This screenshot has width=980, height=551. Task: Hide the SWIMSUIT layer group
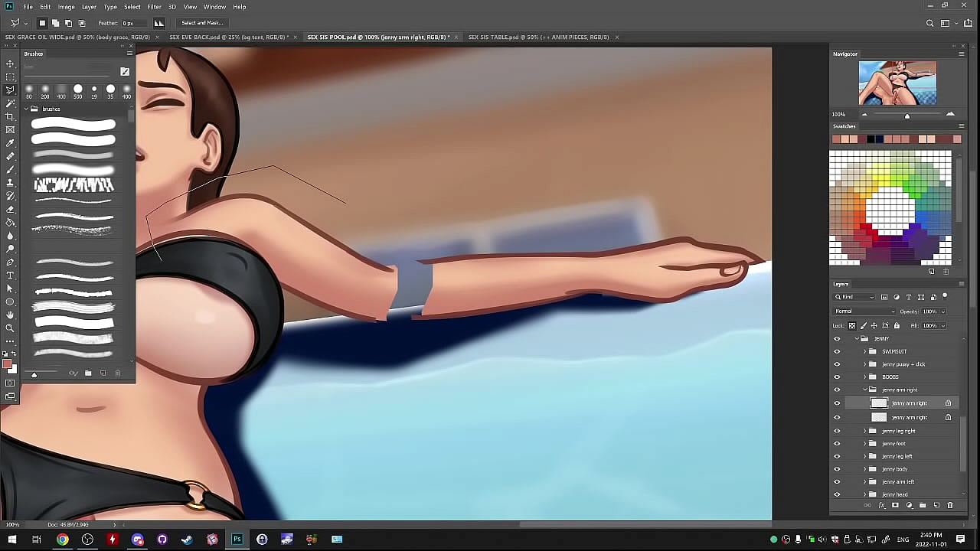(x=836, y=351)
